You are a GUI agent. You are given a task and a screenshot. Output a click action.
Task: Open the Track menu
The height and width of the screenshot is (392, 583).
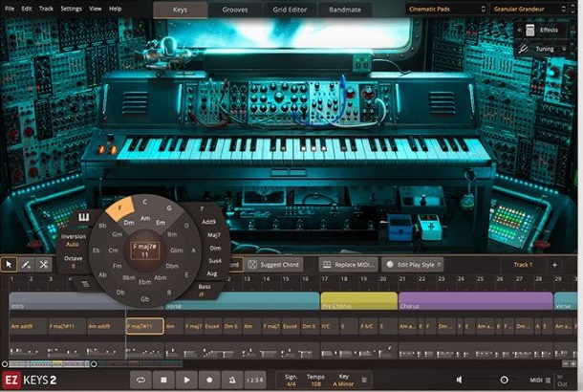[x=46, y=9]
